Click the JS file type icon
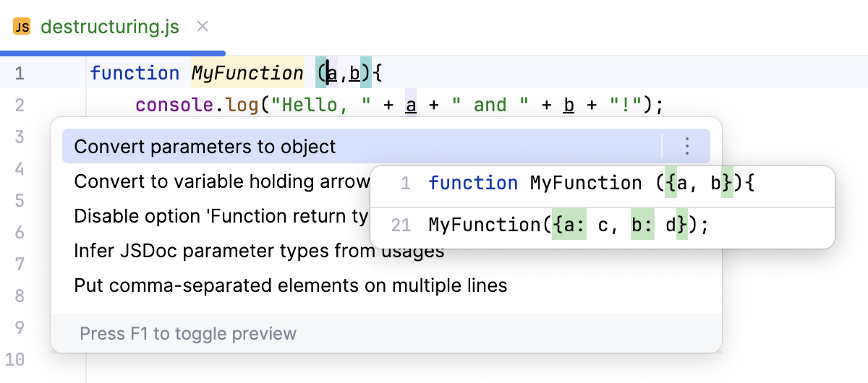868x383 pixels. click(22, 27)
